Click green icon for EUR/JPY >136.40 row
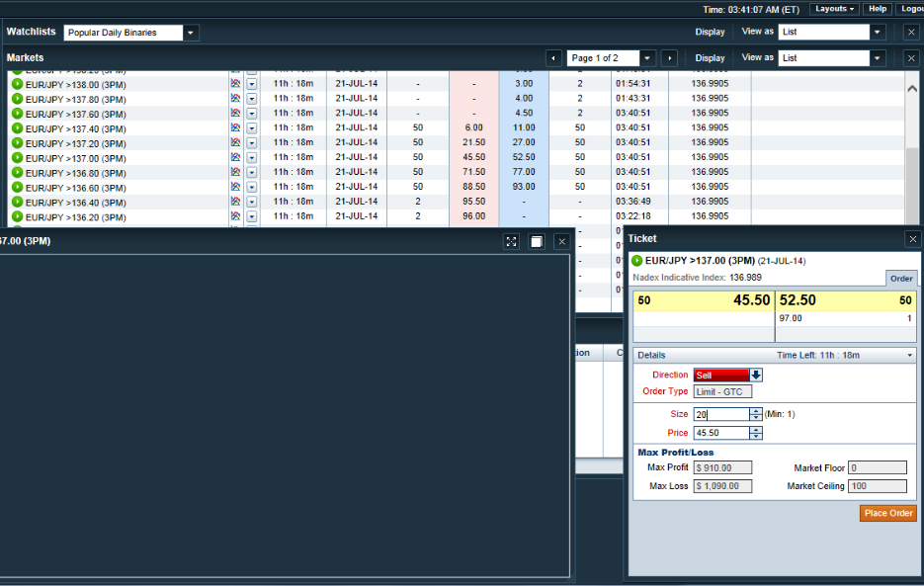 pos(17,203)
